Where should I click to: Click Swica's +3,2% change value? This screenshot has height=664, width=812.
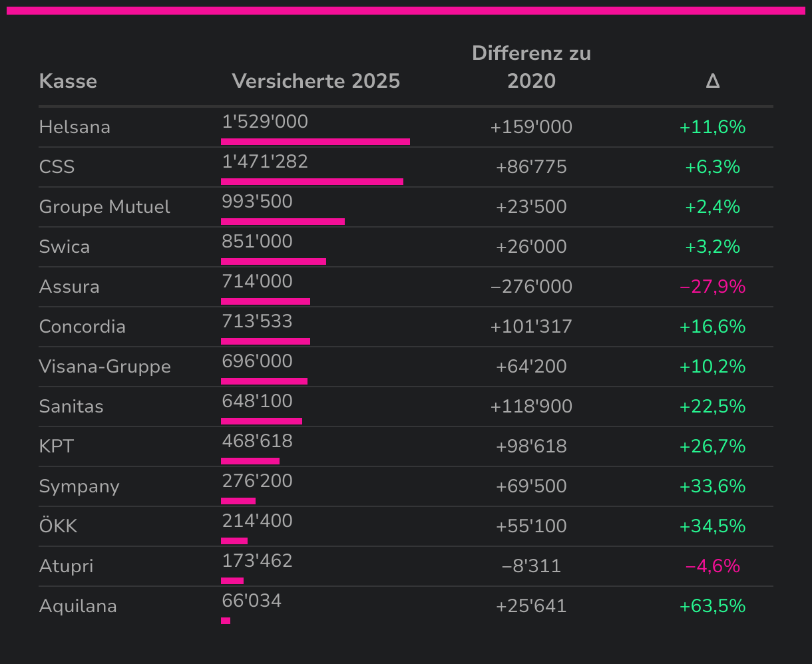712,247
